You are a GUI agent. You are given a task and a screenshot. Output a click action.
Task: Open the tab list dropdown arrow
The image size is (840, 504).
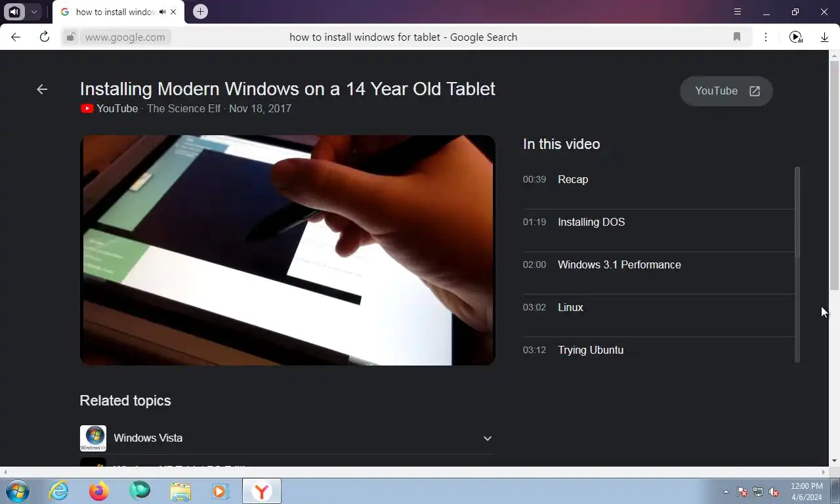pyautogui.click(x=33, y=12)
